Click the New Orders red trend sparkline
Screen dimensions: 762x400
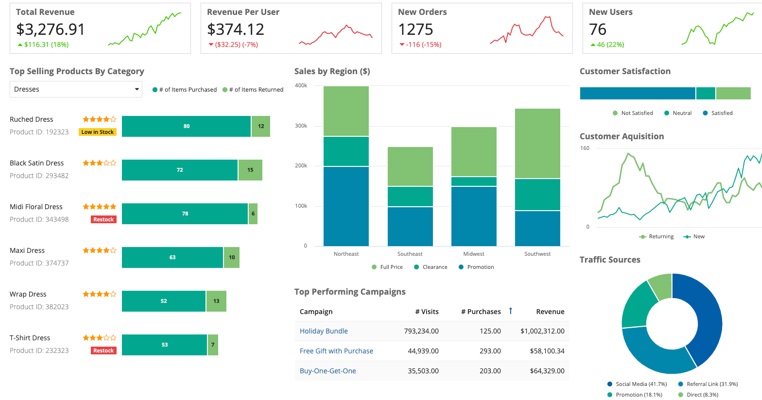point(526,30)
